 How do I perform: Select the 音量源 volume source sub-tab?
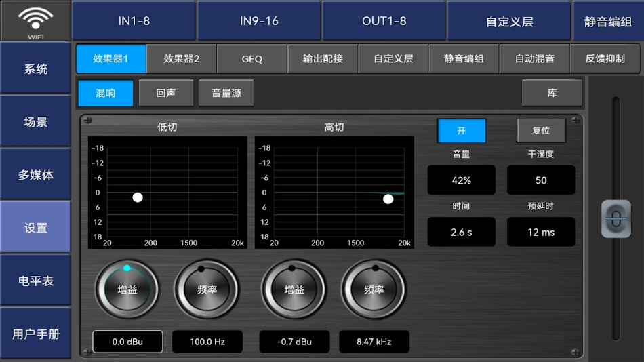[x=226, y=93]
